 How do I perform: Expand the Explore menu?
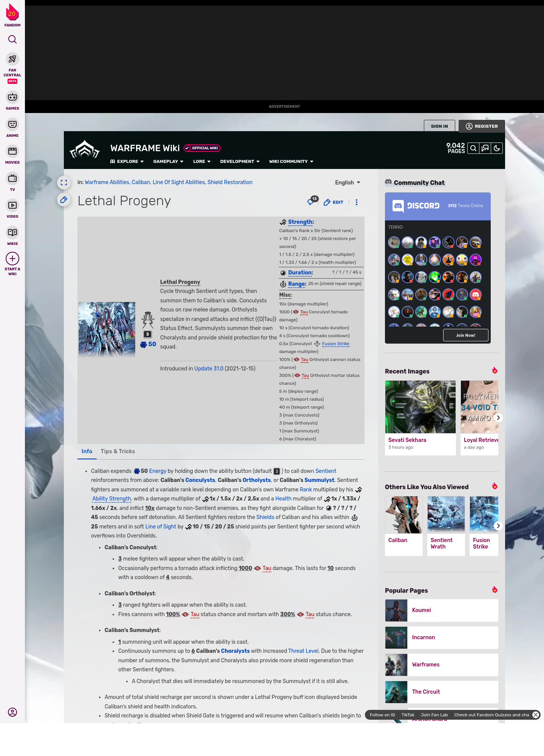pyautogui.click(x=127, y=161)
